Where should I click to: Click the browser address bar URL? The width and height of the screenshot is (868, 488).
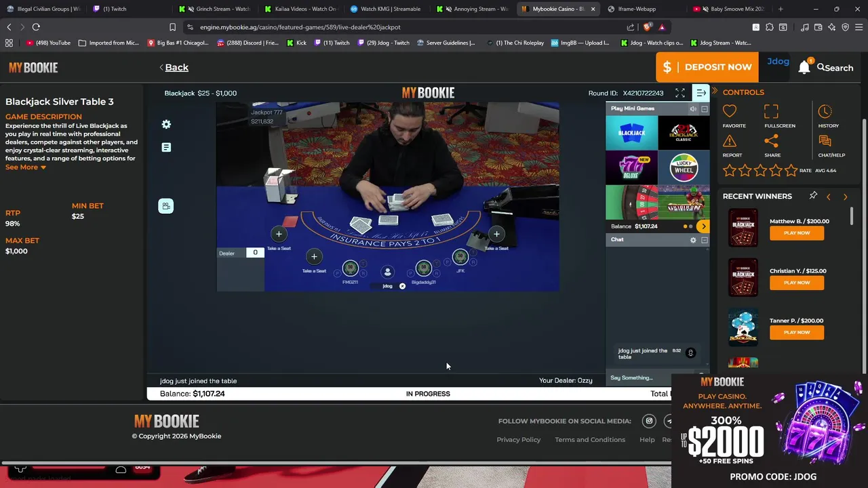click(x=300, y=27)
